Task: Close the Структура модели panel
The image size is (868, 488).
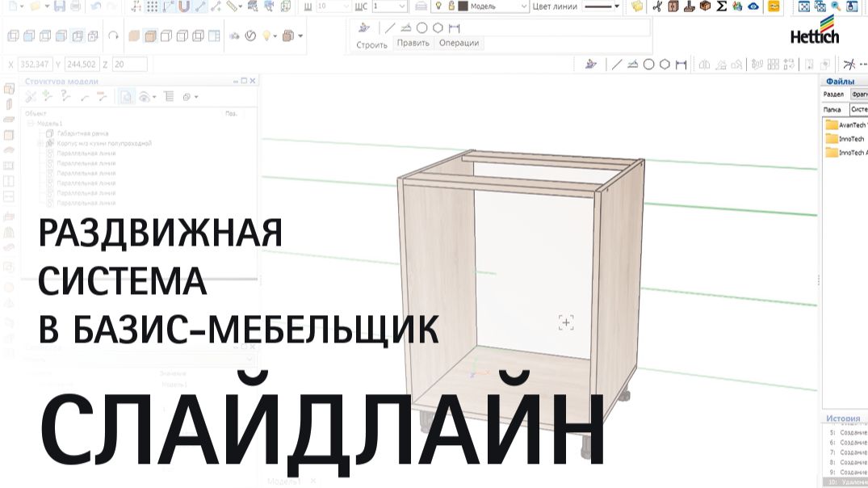Action: point(253,81)
